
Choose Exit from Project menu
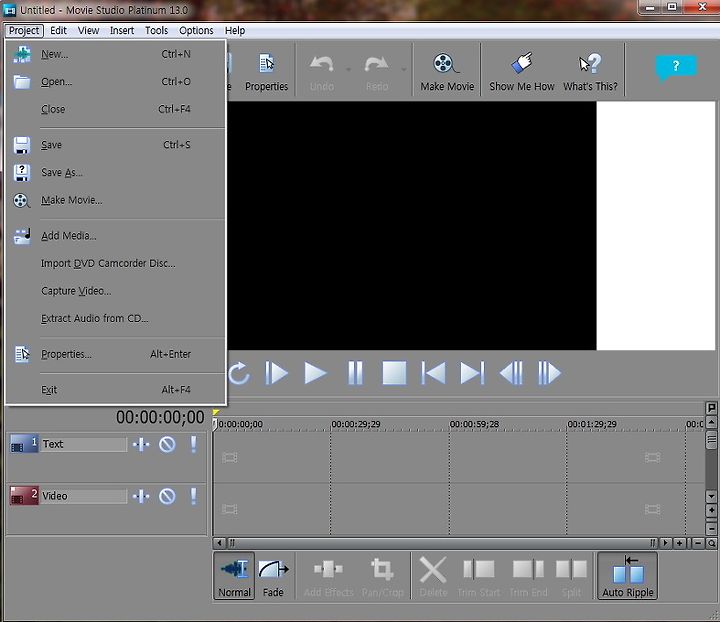(x=116, y=390)
